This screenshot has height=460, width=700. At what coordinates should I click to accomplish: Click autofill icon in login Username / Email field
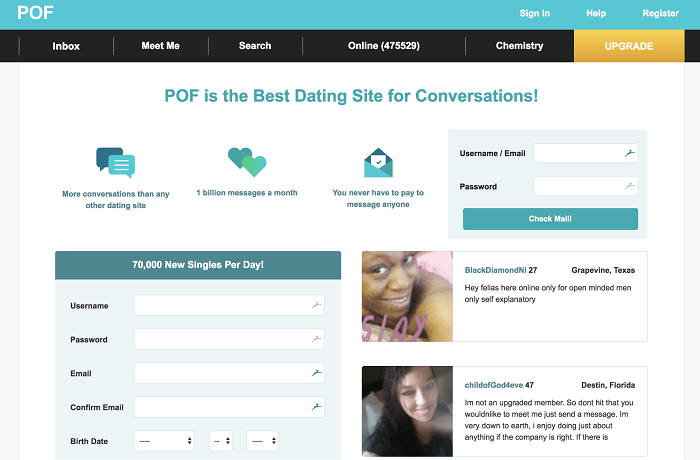tap(629, 153)
